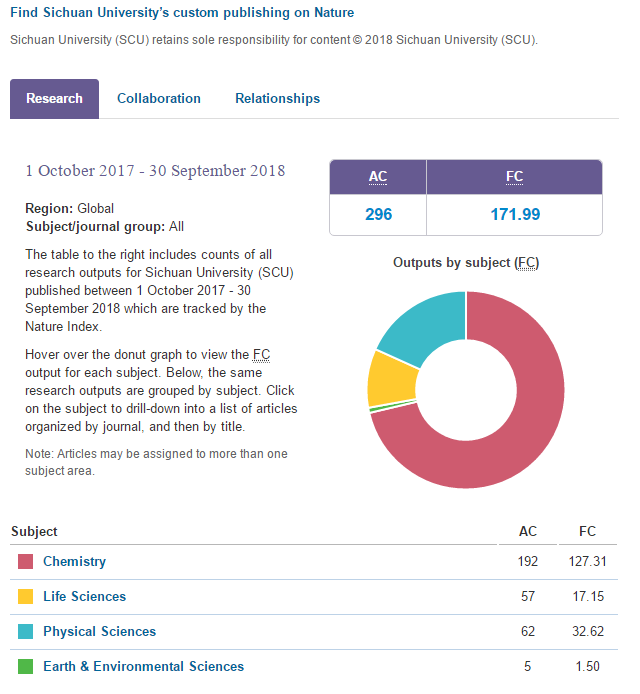Screen dimensions: 640x694
Task: Open the Life Sciences subject link
Action: pos(85,596)
